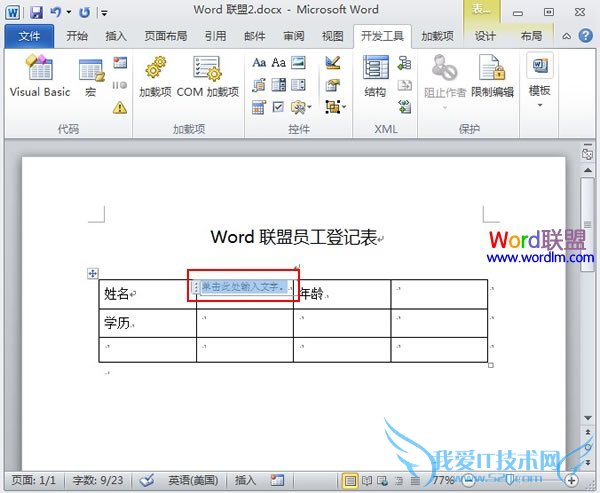Insert a Building Block Gallery control
600x493 pixels.
click(x=259, y=85)
